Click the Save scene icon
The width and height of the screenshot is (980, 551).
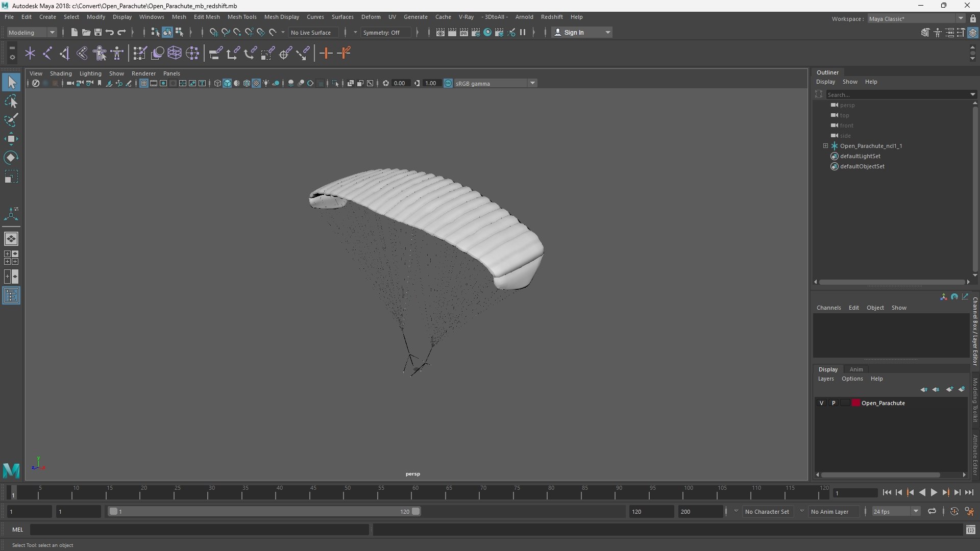[97, 32]
